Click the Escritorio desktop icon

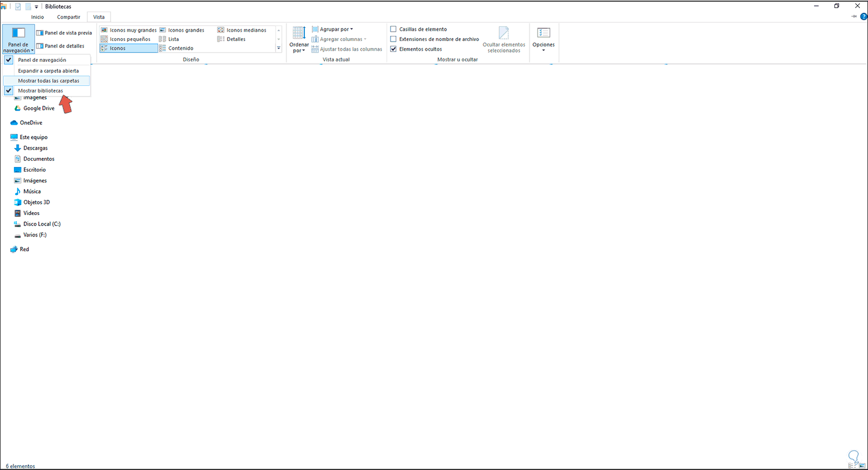17,170
